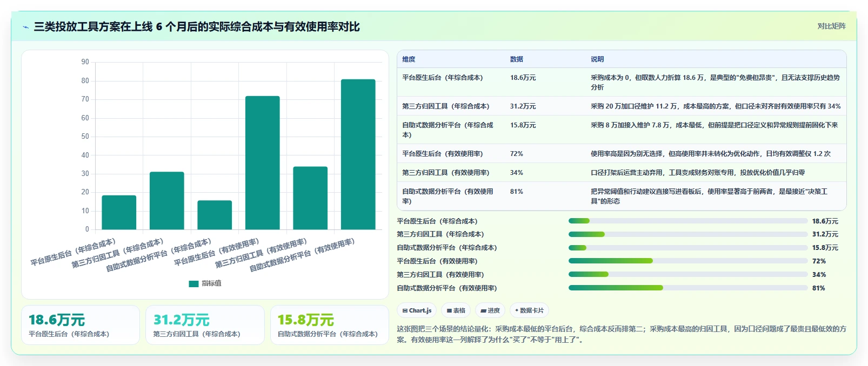Click the 31.2万元 value in the table
The height and width of the screenshot is (366, 868).
523,106
